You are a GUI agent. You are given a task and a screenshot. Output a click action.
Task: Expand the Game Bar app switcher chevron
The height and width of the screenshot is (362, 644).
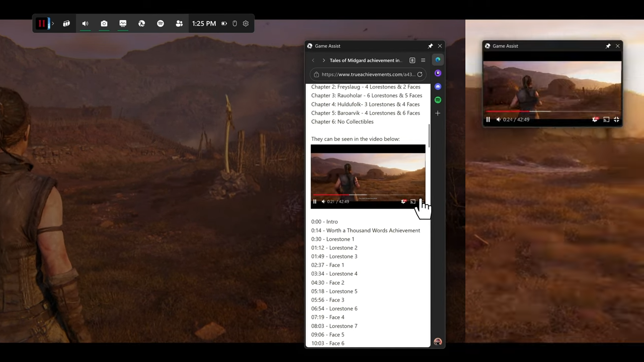click(x=52, y=24)
